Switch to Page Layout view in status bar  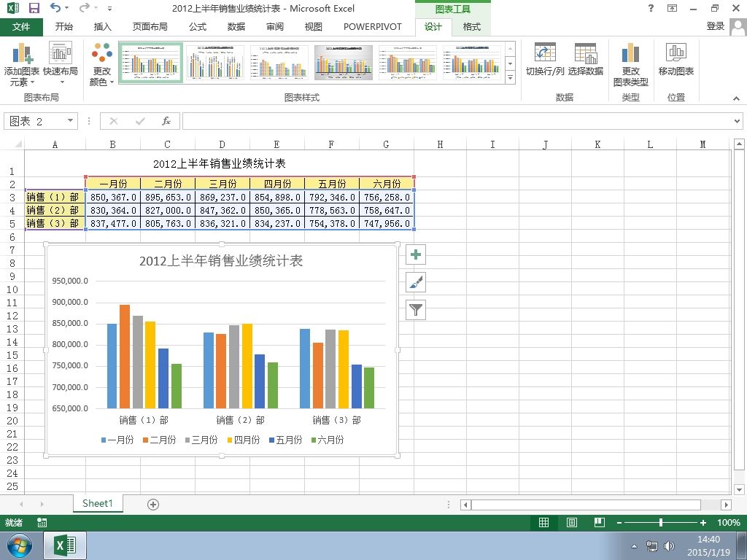point(572,522)
